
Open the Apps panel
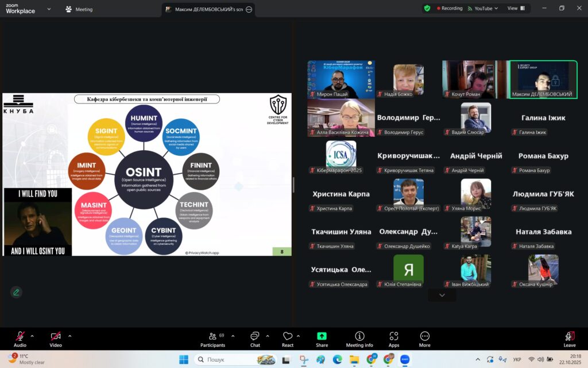click(393, 338)
